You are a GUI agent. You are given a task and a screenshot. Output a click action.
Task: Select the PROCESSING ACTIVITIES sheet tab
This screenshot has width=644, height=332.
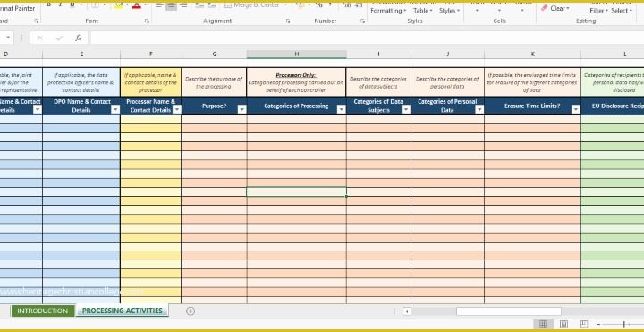coord(123,311)
